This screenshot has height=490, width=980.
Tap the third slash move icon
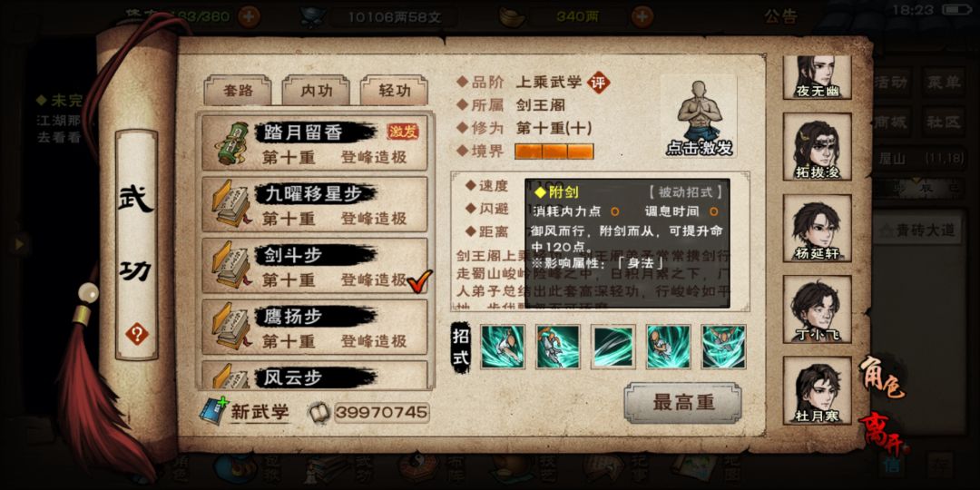point(613,347)
